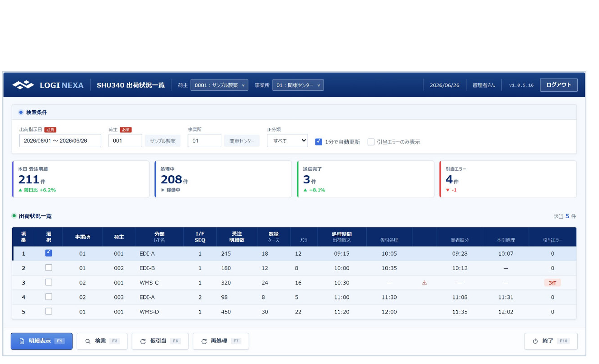Click the 09:15 出荷取込 time cell
The width and height of the screenshot is (599, 364).
342,254
